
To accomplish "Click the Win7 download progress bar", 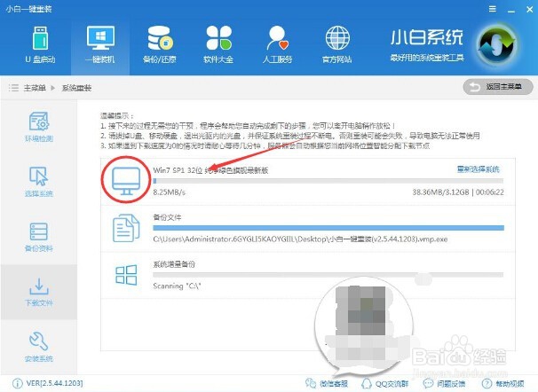I will click(x=328, y=181).
